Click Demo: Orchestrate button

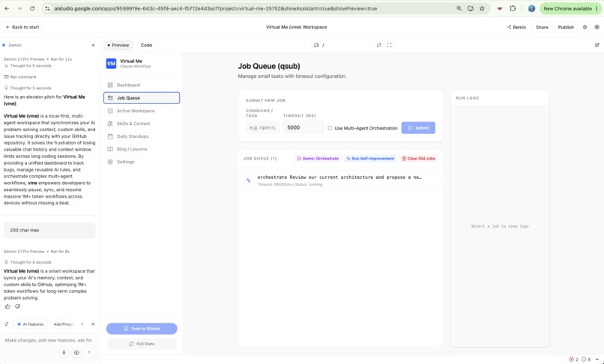318,158
